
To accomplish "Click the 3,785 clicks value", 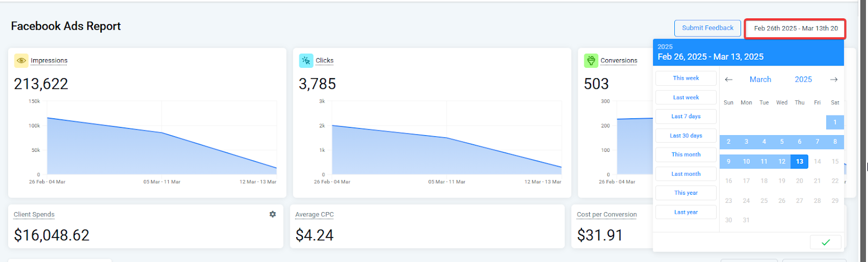I will tap(317, 84).
